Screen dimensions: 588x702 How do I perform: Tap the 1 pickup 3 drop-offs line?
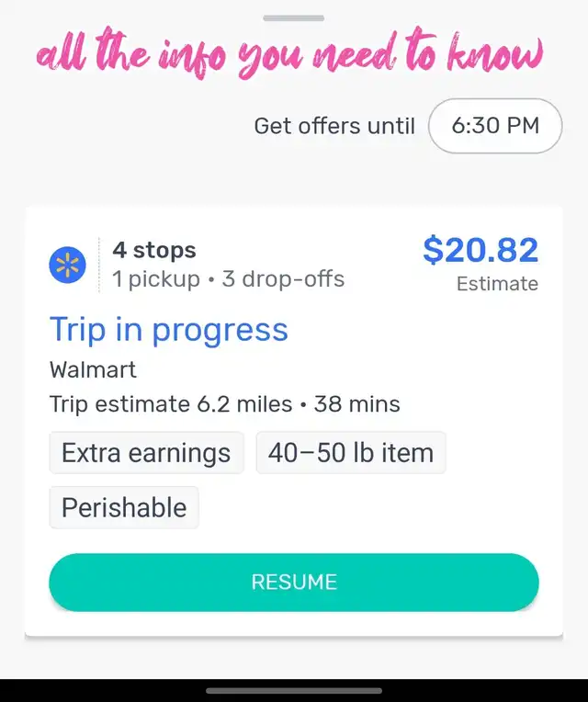[x=228, y=279]
